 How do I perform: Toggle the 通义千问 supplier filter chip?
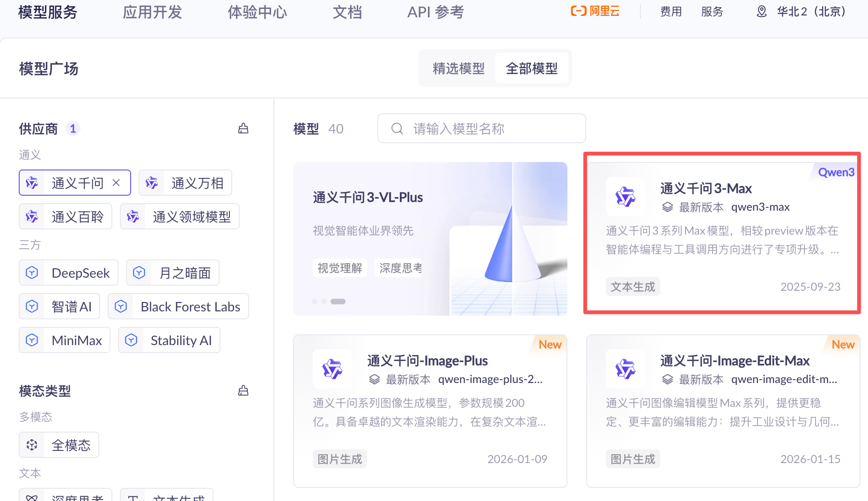(75, 183)
